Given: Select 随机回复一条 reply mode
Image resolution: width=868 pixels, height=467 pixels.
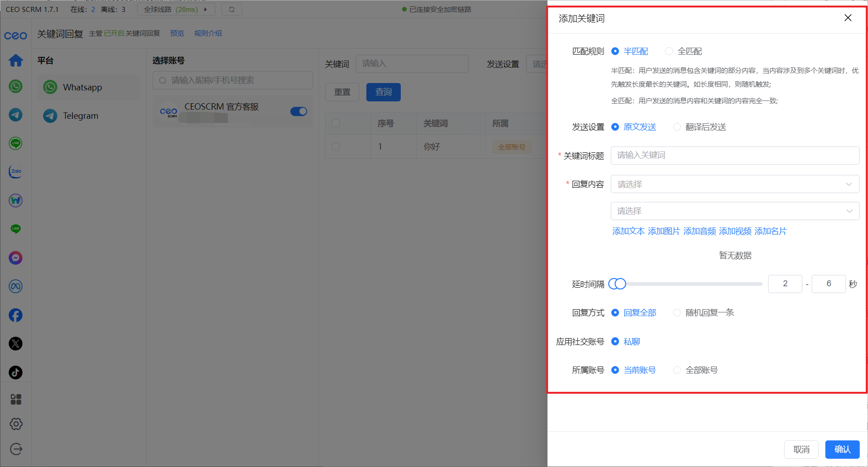Looking at the screenshot, I should [x=704, y=313].
